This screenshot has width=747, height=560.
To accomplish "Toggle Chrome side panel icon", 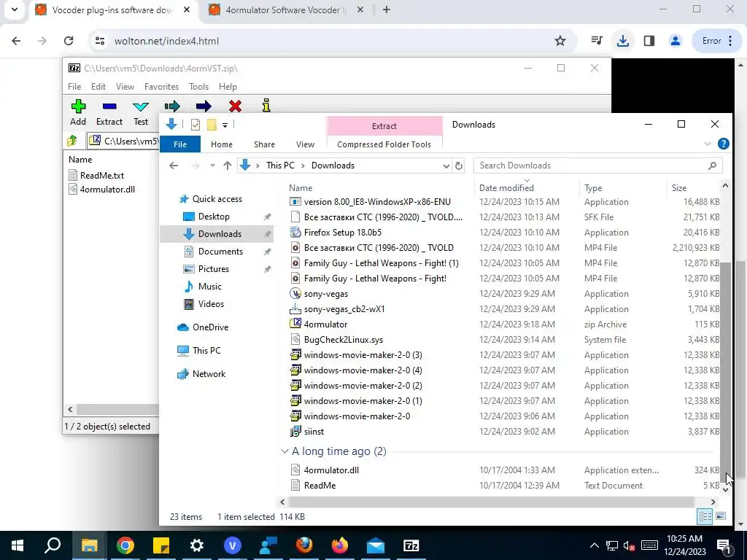I will (649, 41).
